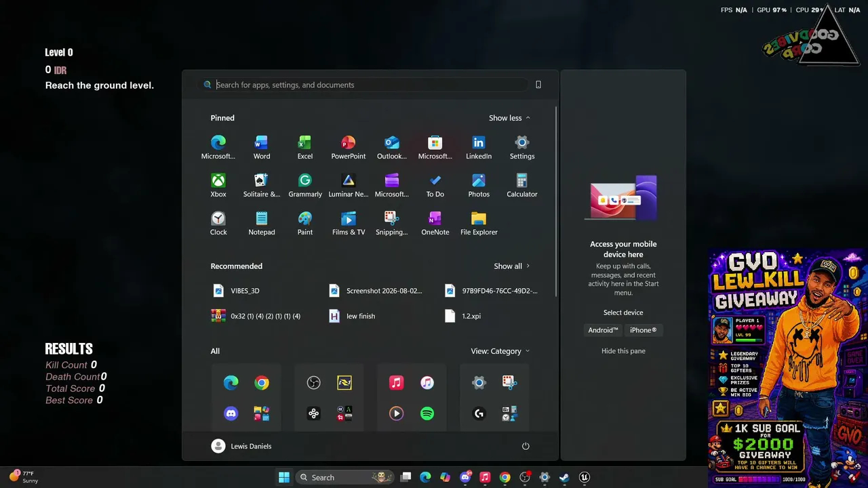Open the To Do app
868x488 pixels.
[435, 186]
